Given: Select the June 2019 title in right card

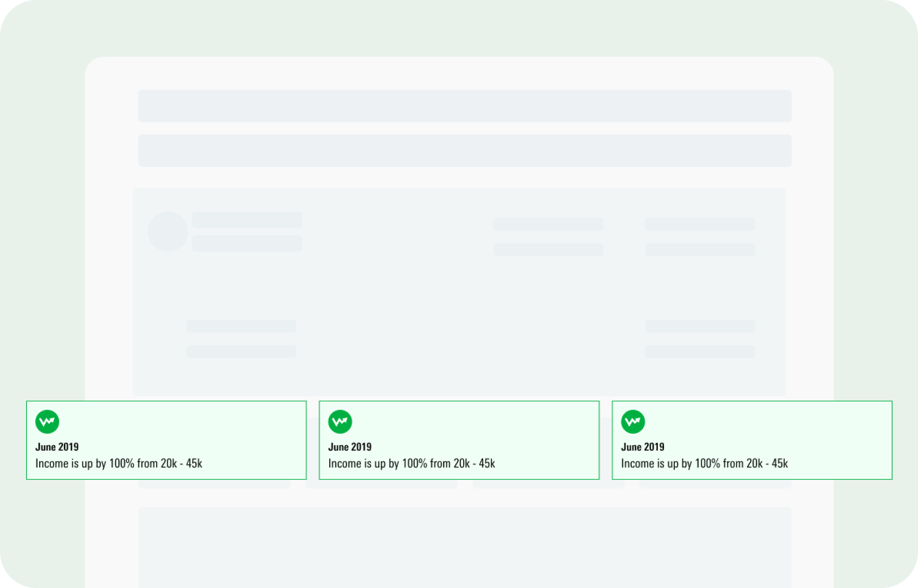Looking at the screenshot, I should coord(643,447).
